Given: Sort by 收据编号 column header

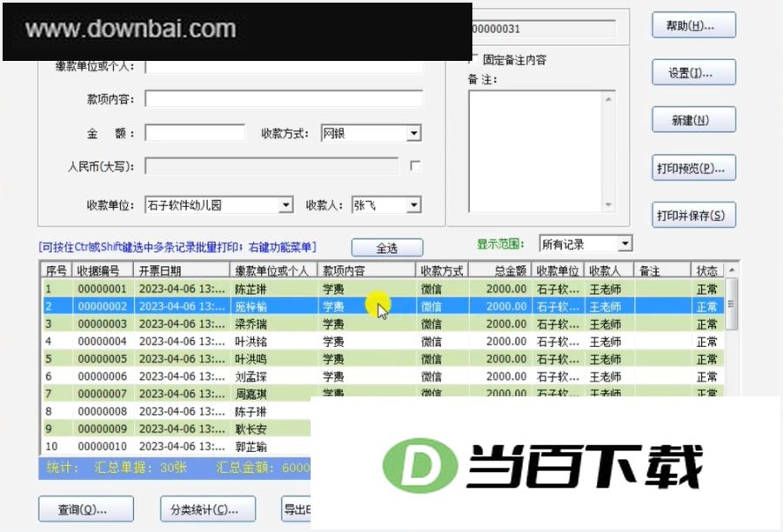Looking at the screenshot, I should tap(103, 271).
